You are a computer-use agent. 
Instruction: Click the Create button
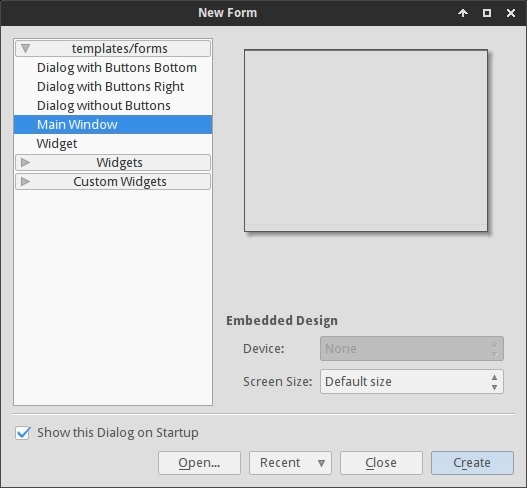click(x=472, y=463)
